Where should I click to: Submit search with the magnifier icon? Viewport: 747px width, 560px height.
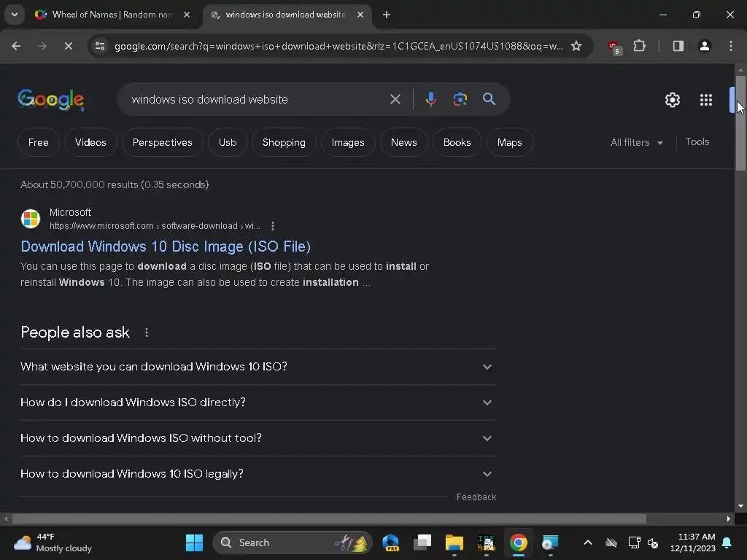(x=489, y=99)
